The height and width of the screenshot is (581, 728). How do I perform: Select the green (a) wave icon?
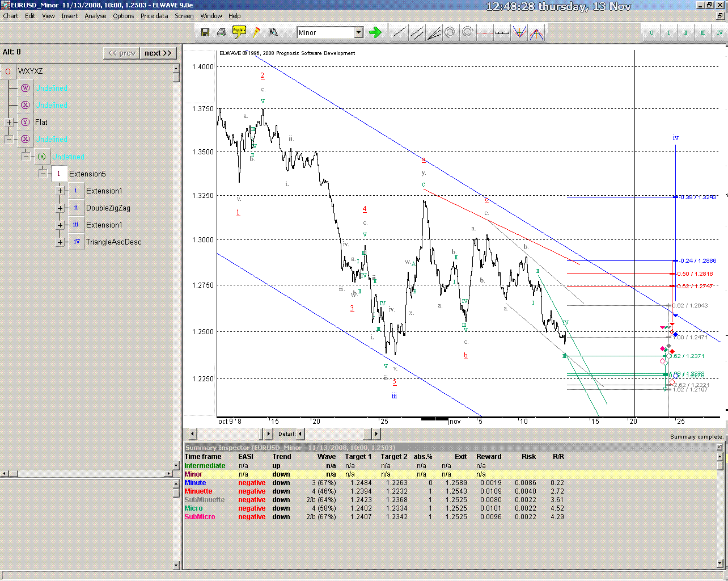click(x=42, y=157)
